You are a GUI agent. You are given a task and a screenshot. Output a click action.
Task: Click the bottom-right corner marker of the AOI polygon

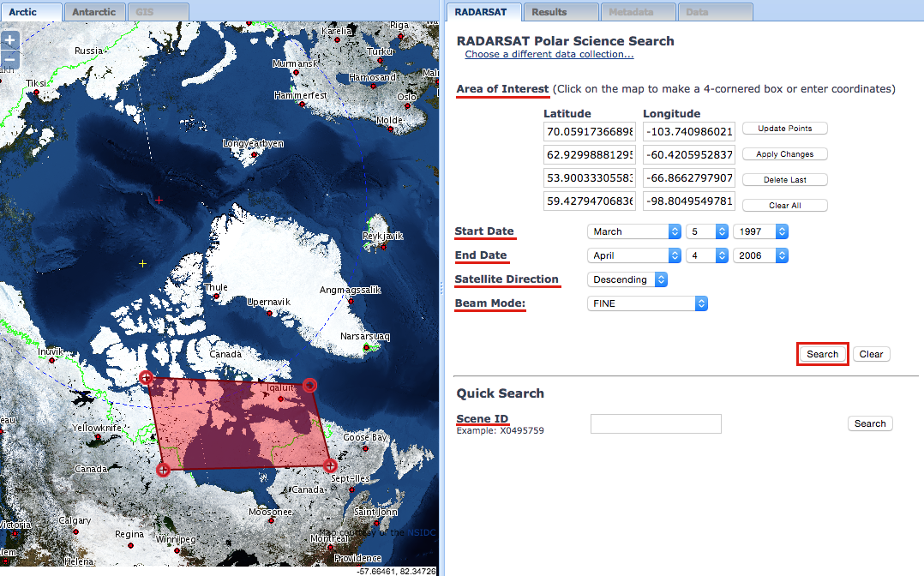330,465
